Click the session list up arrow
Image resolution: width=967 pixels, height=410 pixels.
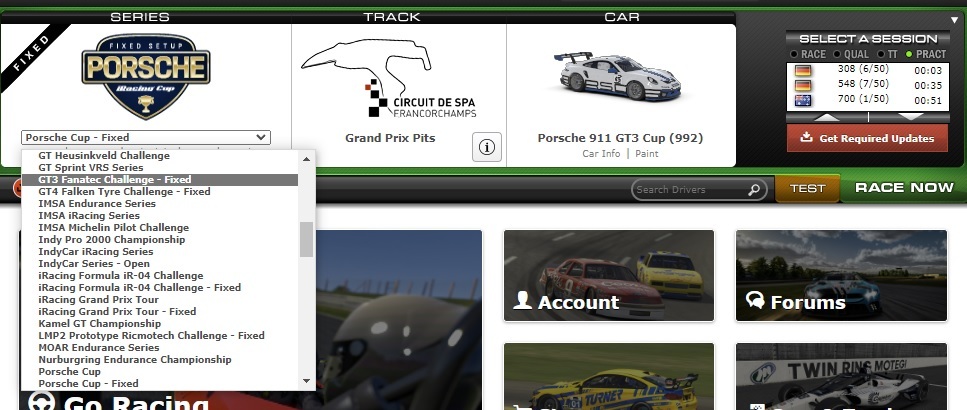(x=827, y=117)
